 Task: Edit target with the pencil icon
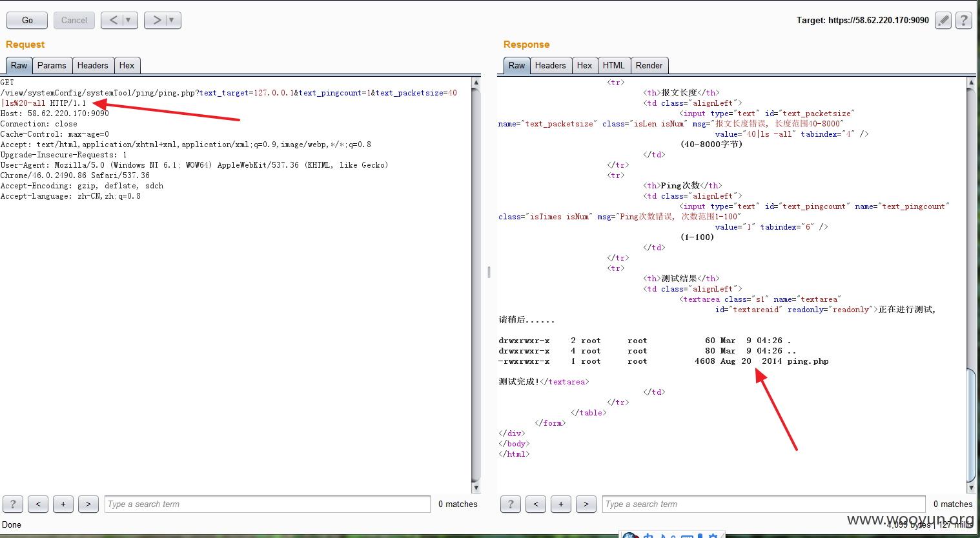[943, 20]
